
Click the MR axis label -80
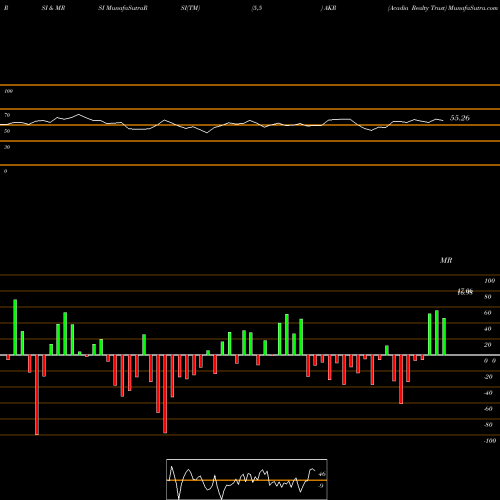(x=488, y=425)
